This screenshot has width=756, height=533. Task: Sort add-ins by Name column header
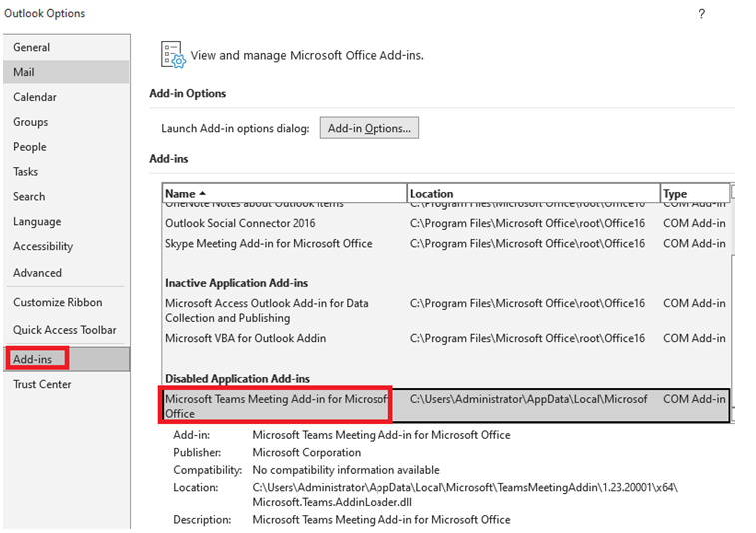[285, 194]
